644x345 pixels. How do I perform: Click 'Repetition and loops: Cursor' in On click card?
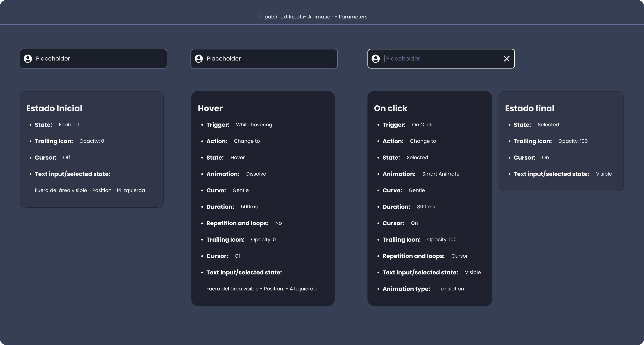tap(425, 256)
